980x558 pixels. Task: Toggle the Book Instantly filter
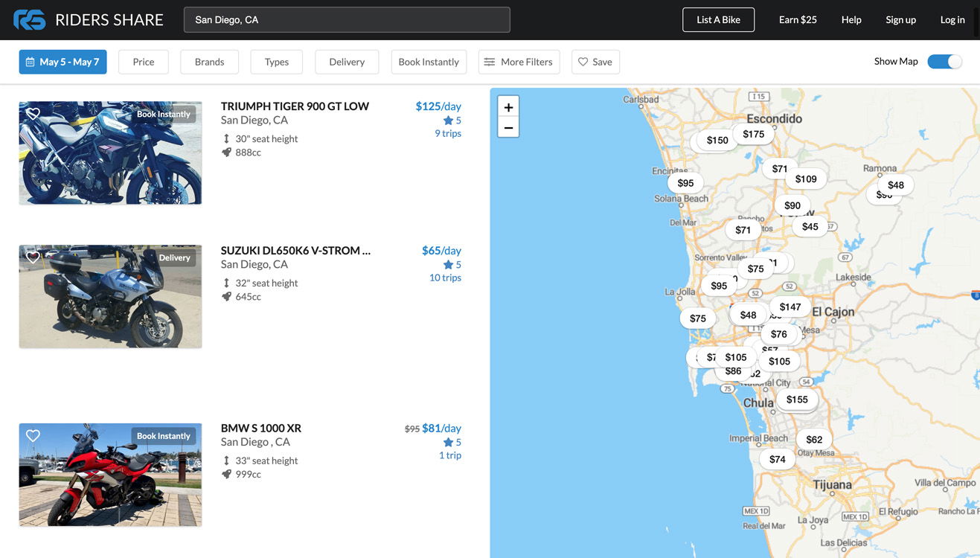tap(429, 62)
